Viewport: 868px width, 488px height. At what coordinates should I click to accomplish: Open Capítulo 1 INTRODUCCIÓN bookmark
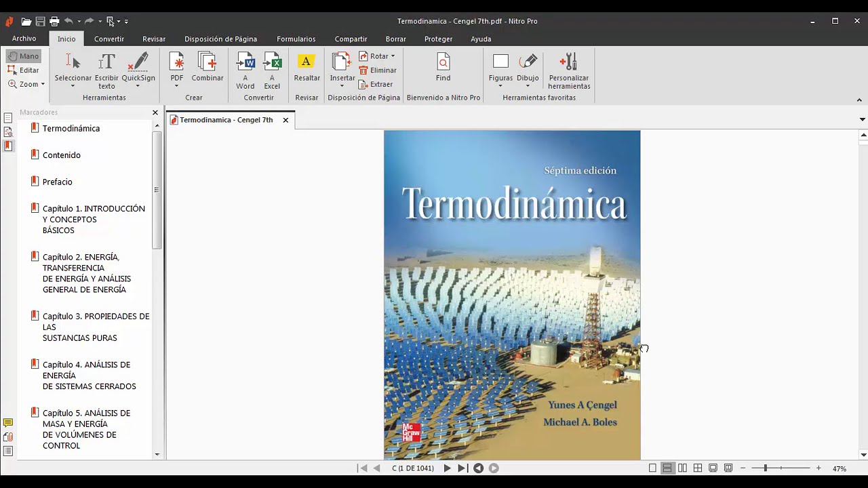94,220
